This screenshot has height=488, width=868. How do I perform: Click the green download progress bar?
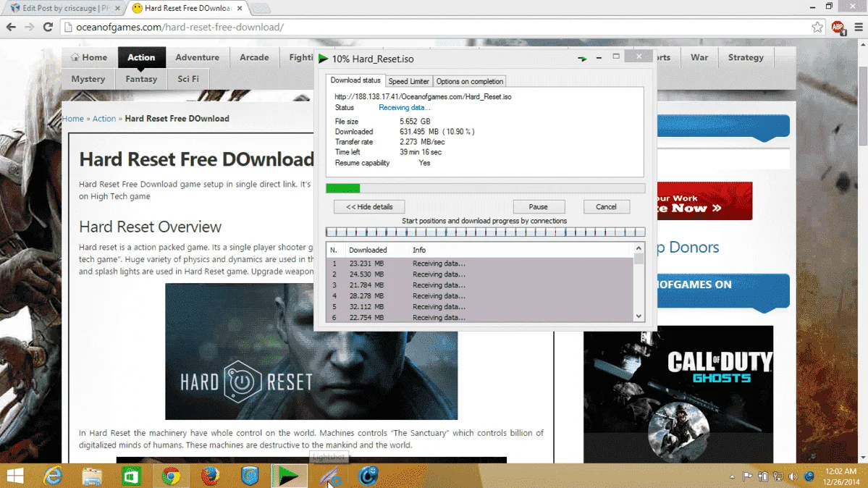[x=486, y=188]
